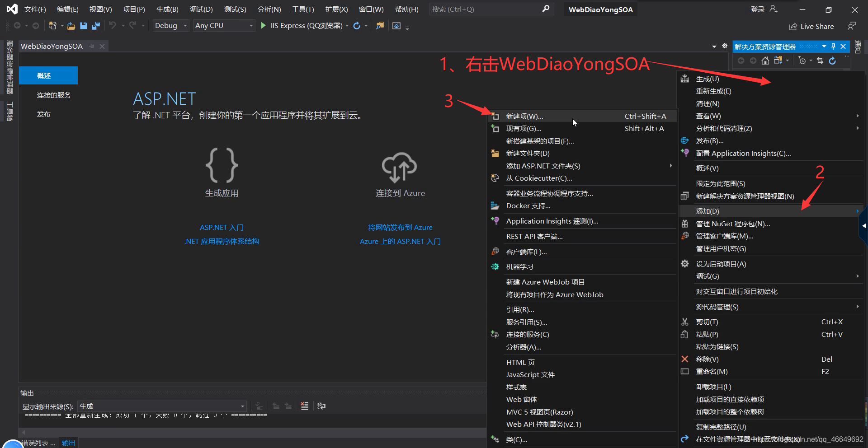Open the ASP.NET 入门 link
Viewport: 868px width, 448px height.
222,228
